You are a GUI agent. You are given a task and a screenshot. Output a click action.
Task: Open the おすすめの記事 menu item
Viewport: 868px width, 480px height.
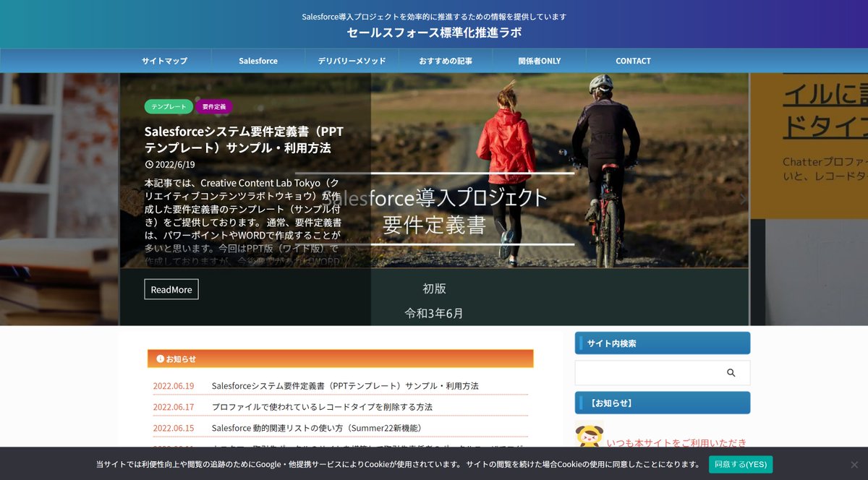(x=446, y=61)
